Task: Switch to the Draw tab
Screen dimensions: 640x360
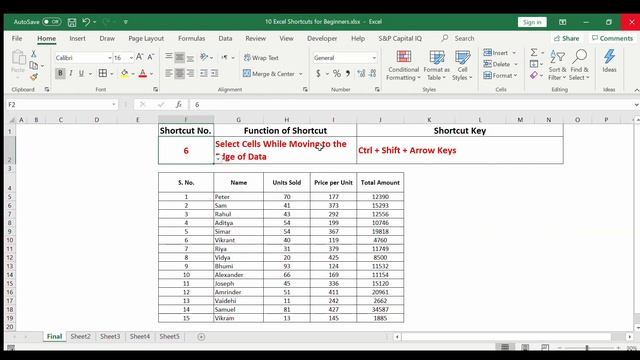Action: point(107,38)
